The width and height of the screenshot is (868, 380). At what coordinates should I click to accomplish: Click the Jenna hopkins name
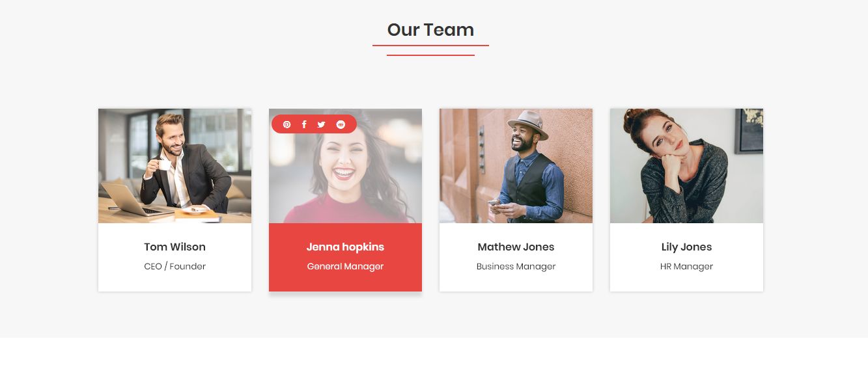click(345, 247)
